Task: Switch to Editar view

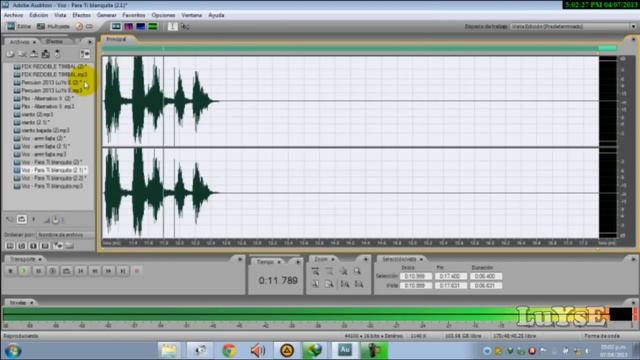Action: coord(19,27)
